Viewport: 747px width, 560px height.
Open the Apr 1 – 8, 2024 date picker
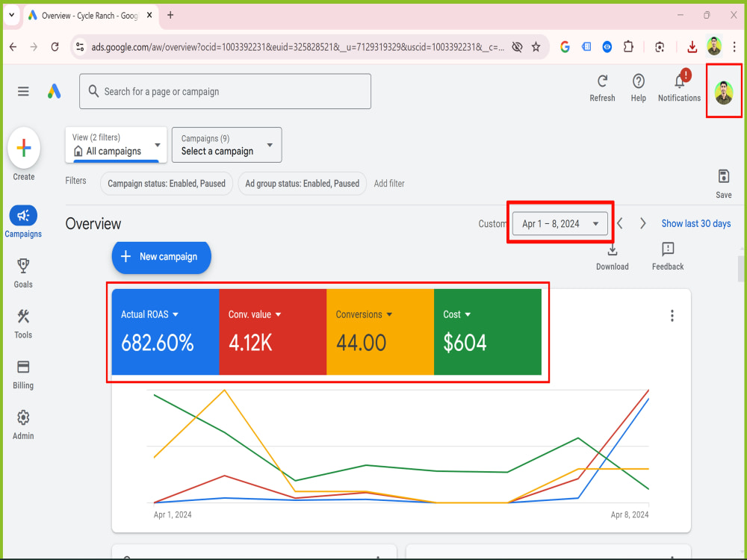[560, 224]
